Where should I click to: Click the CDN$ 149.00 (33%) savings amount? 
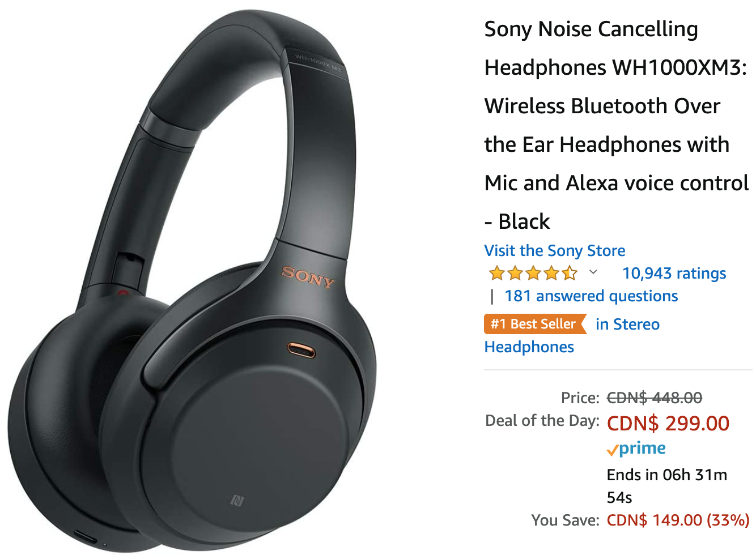(678, 520)
